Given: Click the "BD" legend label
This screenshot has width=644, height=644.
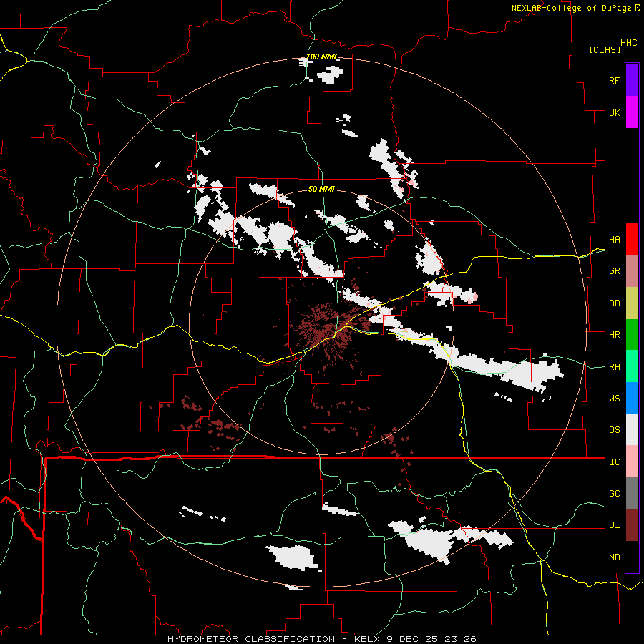Looking at the screenshot, I should pos(614,303).
